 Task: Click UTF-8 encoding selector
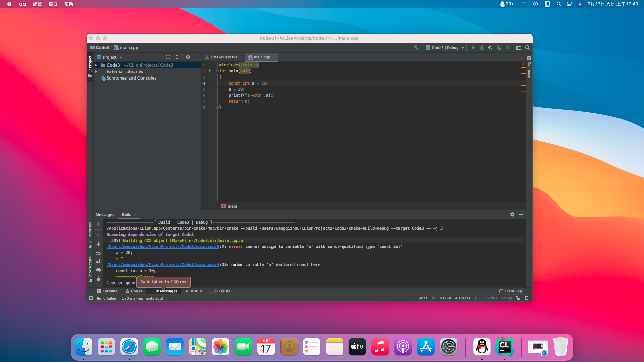(445, 298)
